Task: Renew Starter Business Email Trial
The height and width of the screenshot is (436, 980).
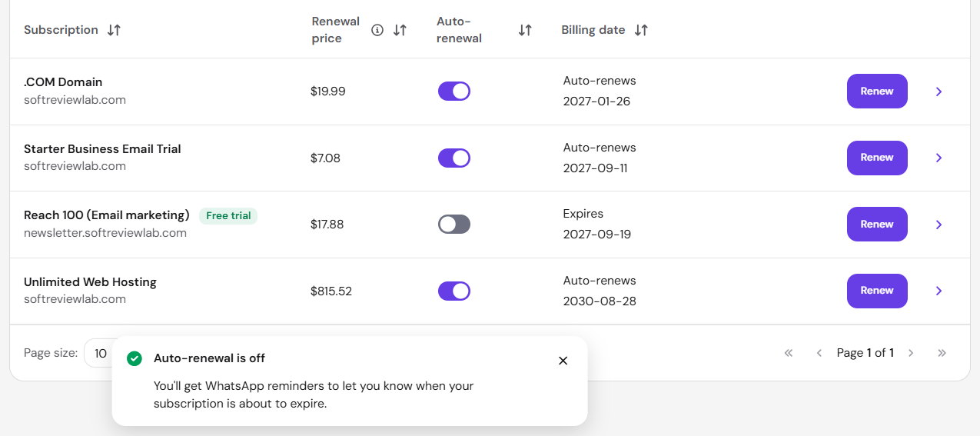Action: click(x=877, y=158)
